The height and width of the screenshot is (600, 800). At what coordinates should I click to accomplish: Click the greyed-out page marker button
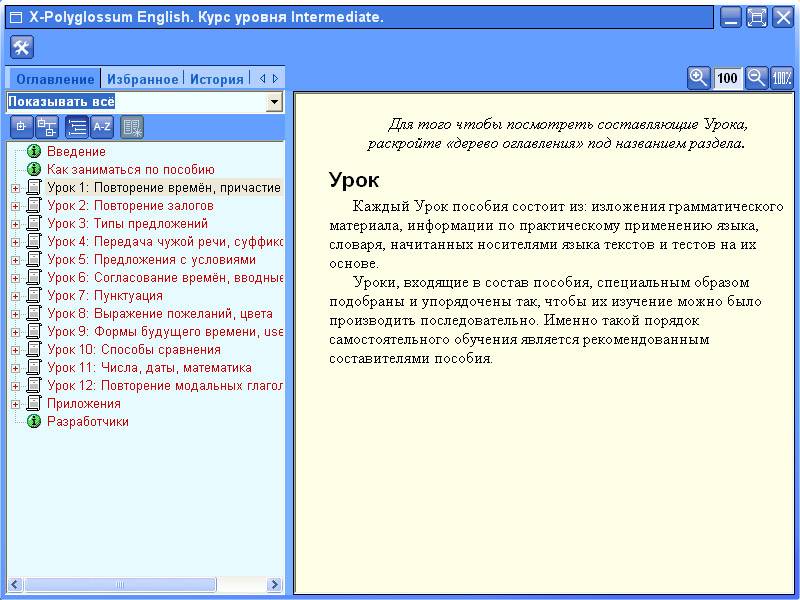tap(132, 127)
